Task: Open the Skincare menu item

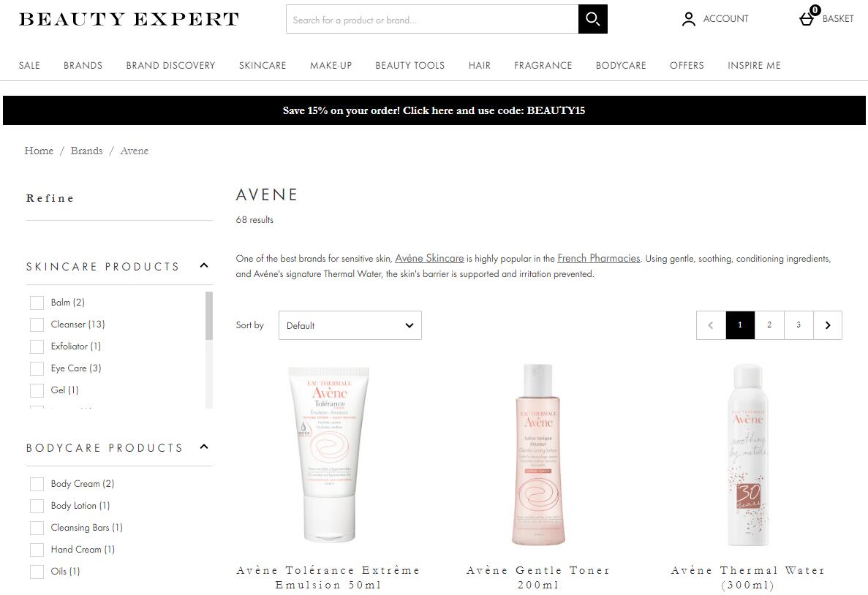Action: click(263, 65)
